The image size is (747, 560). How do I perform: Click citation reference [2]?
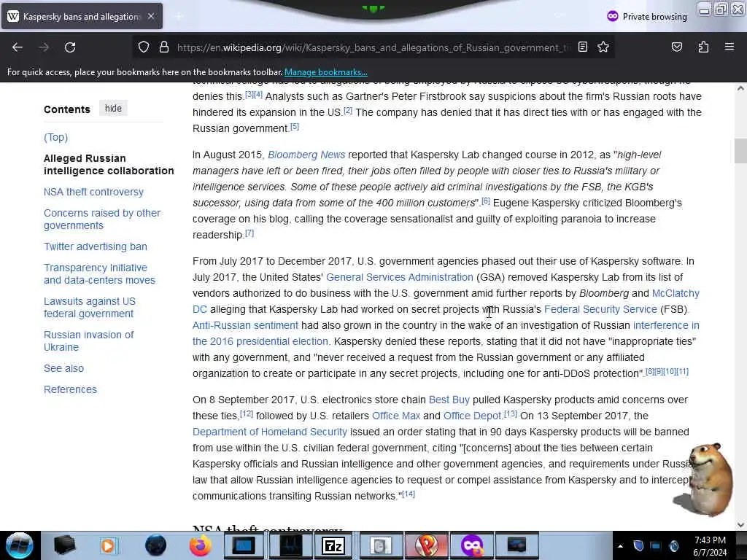click(348, 111)
